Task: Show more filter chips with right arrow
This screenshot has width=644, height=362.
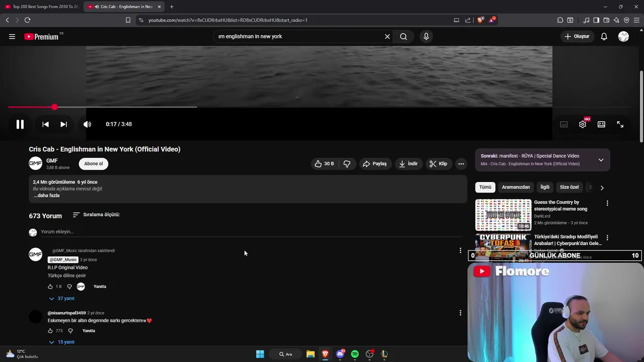Action: (602, 188)
